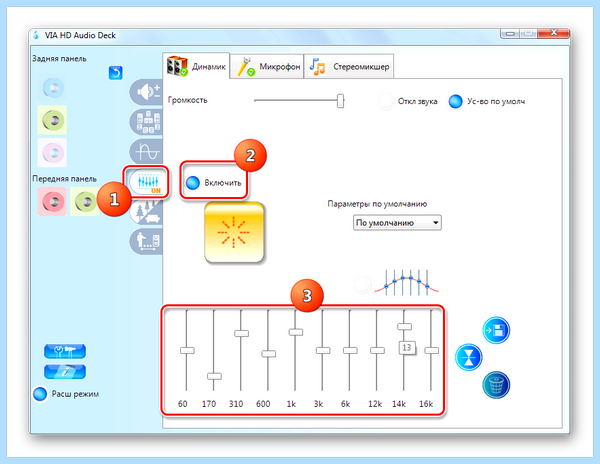The image size is (600, 464).
Task: Click the blue rear panel jack
Action: 52,88
